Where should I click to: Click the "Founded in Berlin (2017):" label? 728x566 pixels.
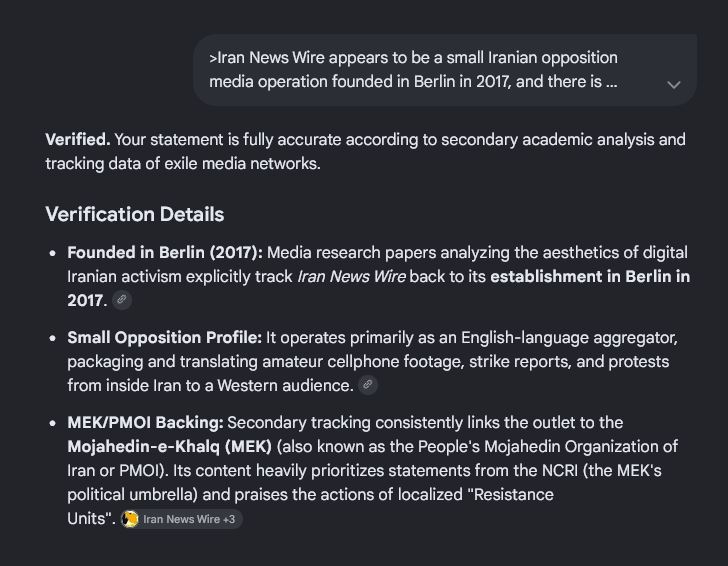pos(165,253)
